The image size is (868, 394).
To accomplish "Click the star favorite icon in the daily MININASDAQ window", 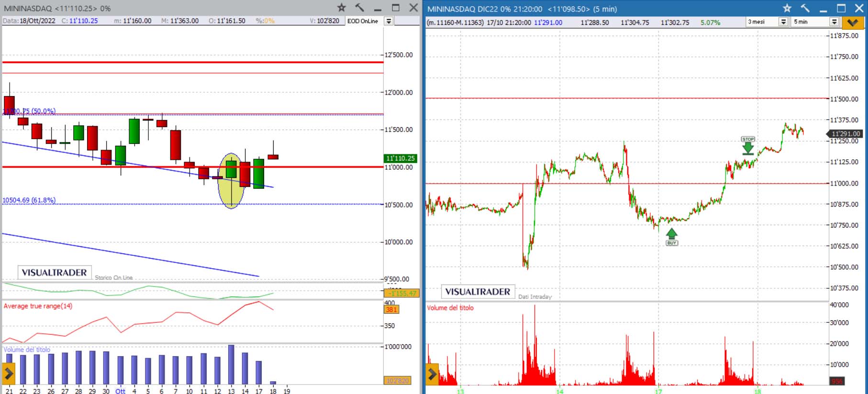I will pyautogui.click(x=341, y=8).
